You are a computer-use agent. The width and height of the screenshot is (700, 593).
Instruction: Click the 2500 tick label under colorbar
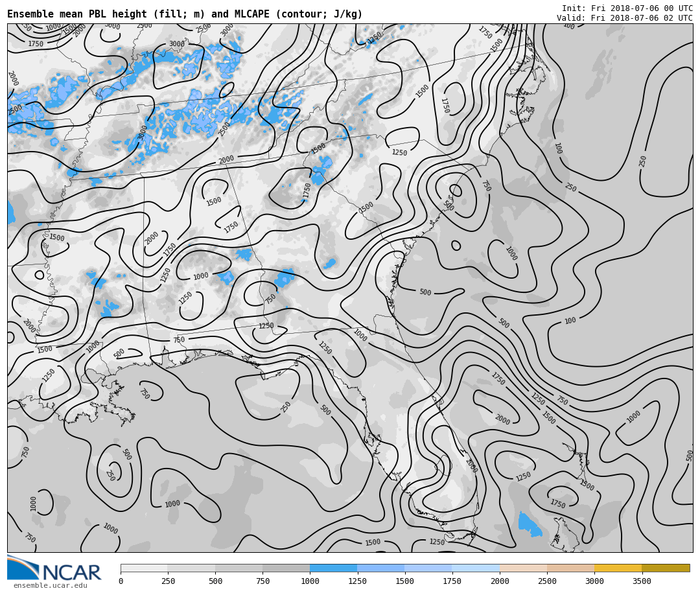pyautogui.click(x=547, y=581)
